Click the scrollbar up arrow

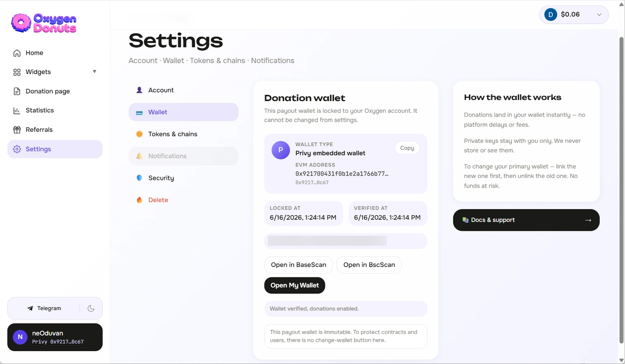pyautogui.click(x=621, y=4)
